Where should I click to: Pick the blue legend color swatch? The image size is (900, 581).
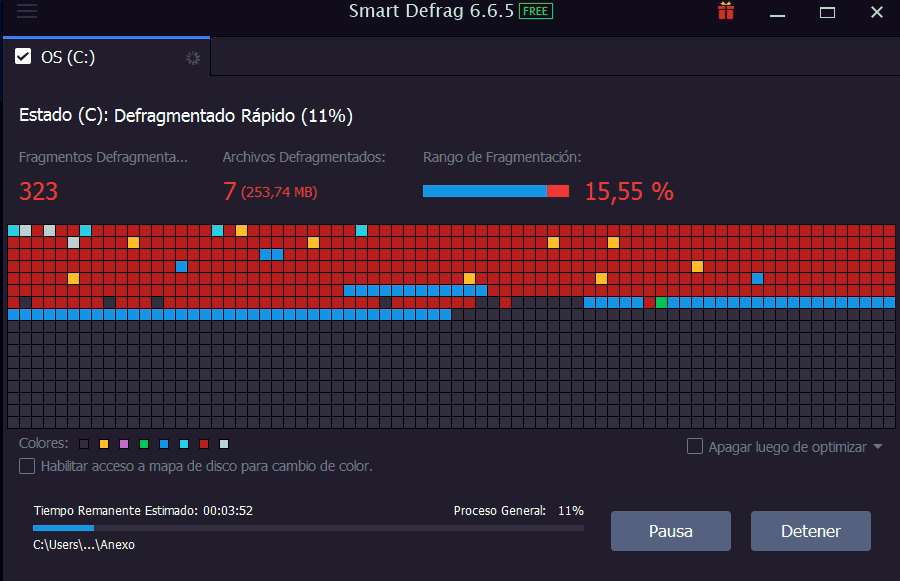[164, 444]
